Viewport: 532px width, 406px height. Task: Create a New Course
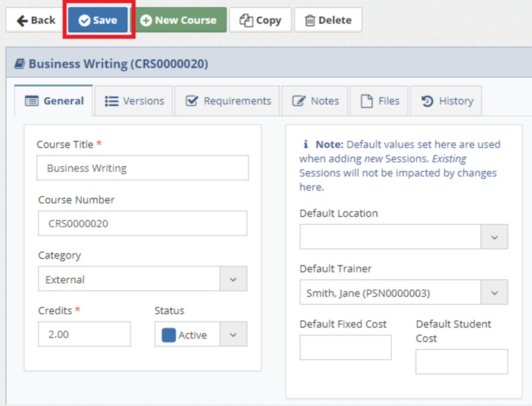178,21
